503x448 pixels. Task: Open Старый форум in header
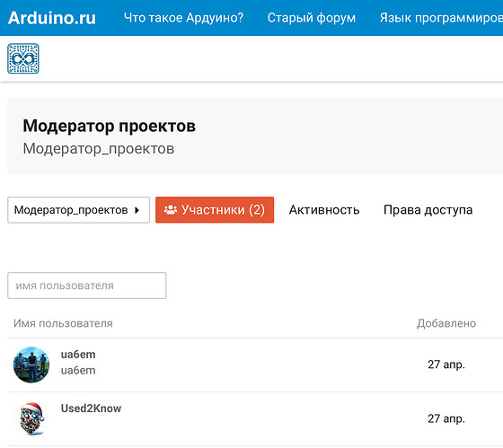click(x=312, y=18)
